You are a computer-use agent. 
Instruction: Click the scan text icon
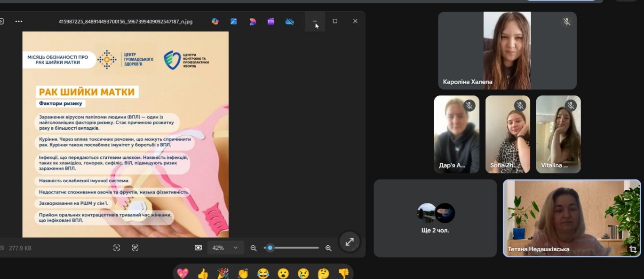tap(135, 248)
